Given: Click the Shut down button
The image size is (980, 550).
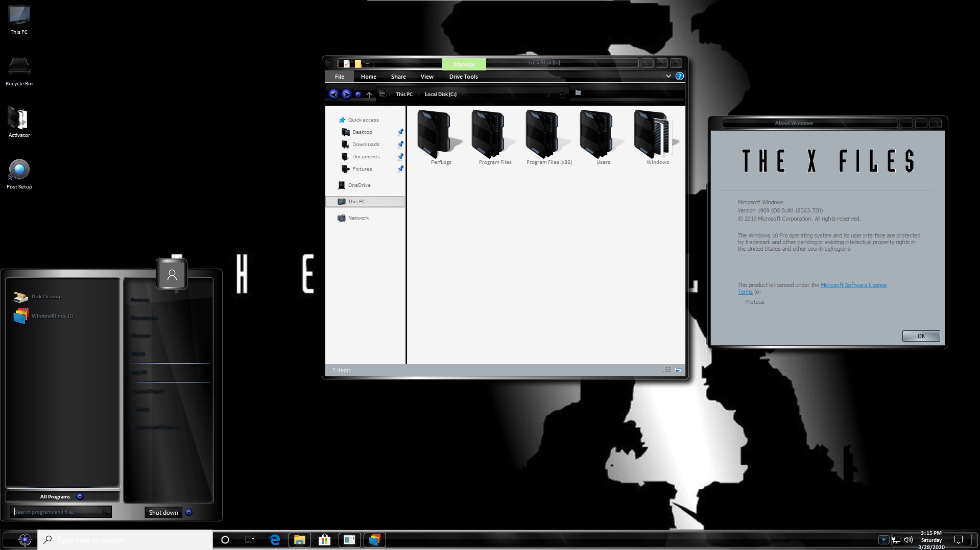Looking at the screenshot, I should point(163,512).
